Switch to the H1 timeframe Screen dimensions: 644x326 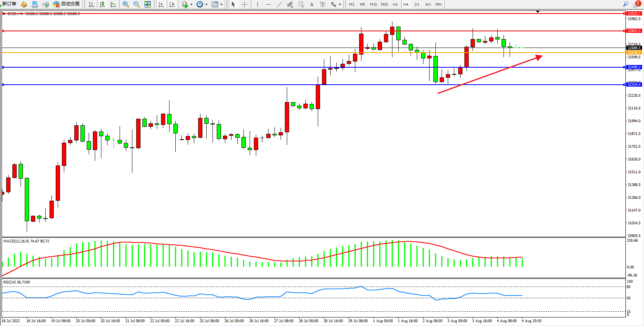(395, 5)
